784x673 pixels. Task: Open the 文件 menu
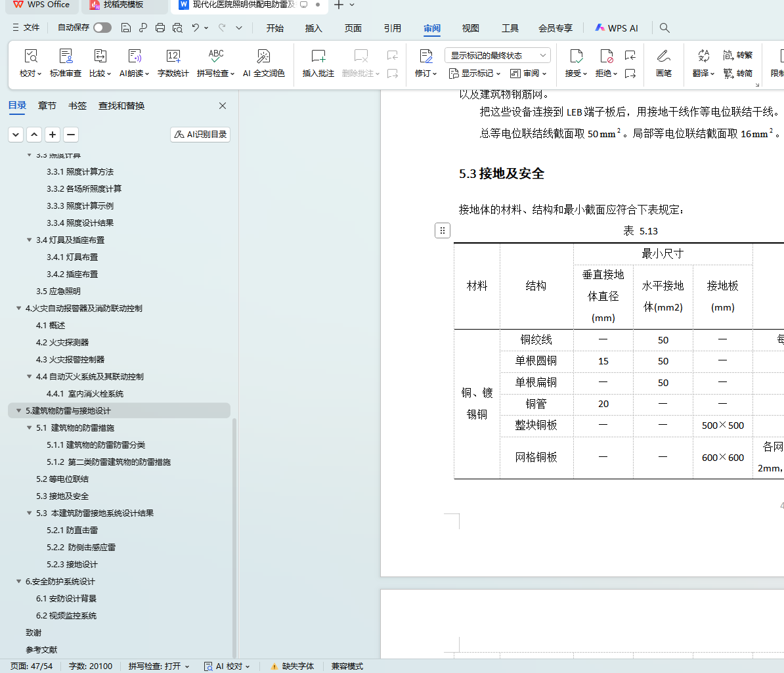26,28
